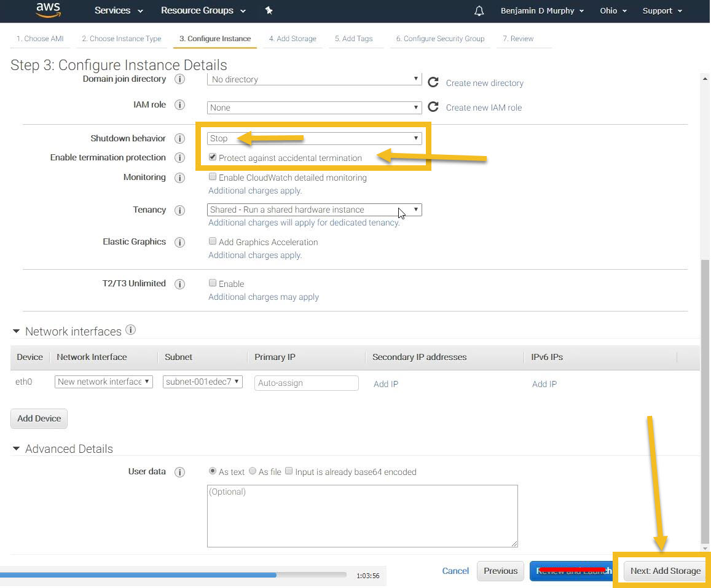711x588 pixels.
Task: Click the scrollbar down arrow
Action: [x=705, y=548]
